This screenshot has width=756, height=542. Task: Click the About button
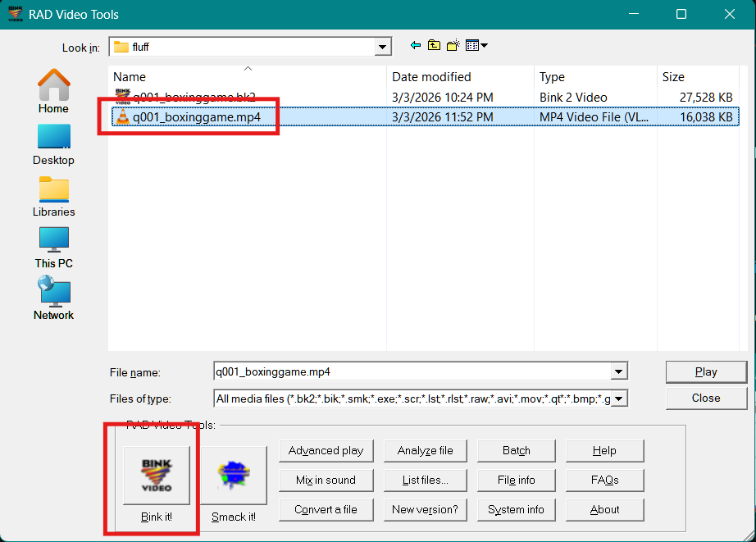[604, 509]
